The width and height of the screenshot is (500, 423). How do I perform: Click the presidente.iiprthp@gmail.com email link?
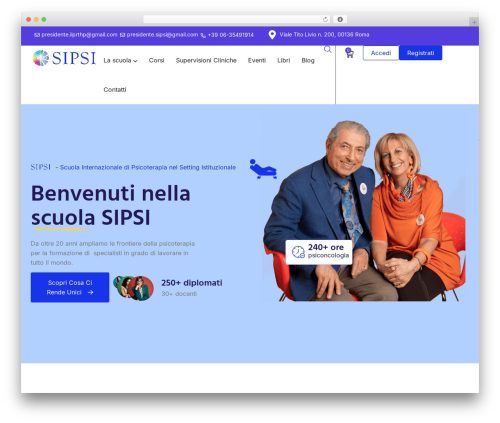click(x=79, y=35)
